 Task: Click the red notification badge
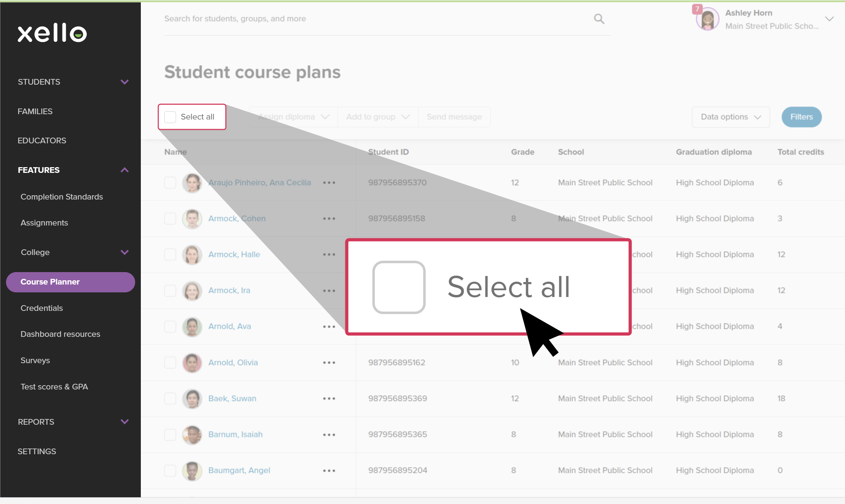[x=697, y=9]
